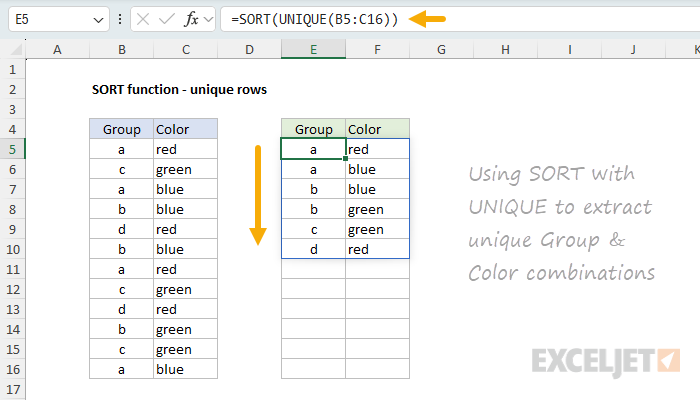Image resolution: width=700 pixels, height=400 pixels.
Task: Click the Cancel (X) formula button
Action: point(143,19)
